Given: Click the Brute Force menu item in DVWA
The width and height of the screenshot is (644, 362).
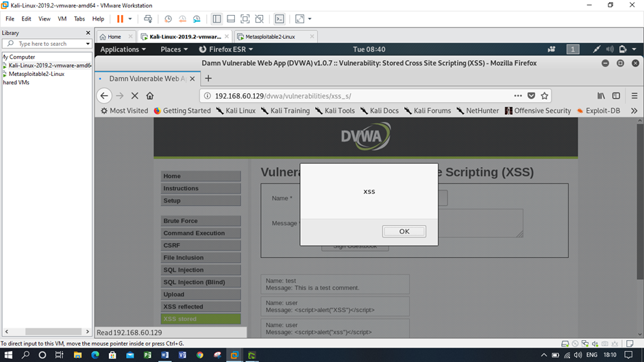Looking at the screenshot, I should [x=201, y=221].
